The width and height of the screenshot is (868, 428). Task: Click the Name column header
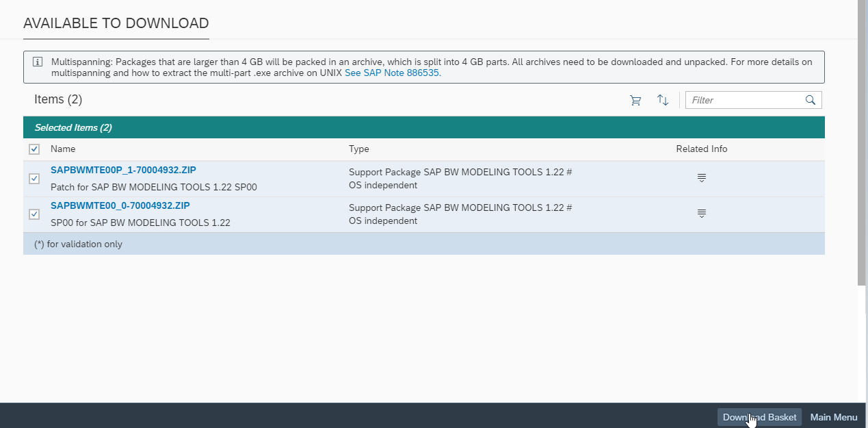[63, 149]
